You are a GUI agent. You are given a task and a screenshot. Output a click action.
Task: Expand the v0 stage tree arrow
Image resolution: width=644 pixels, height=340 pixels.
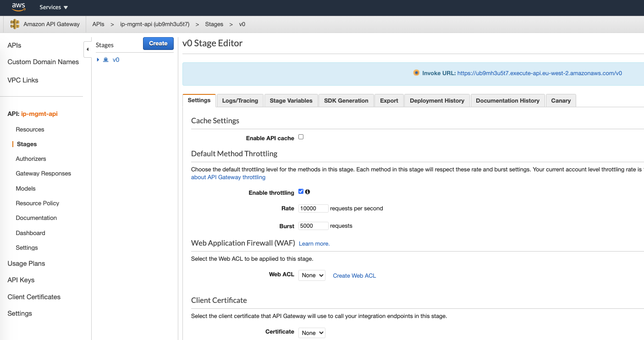(98, 60)
